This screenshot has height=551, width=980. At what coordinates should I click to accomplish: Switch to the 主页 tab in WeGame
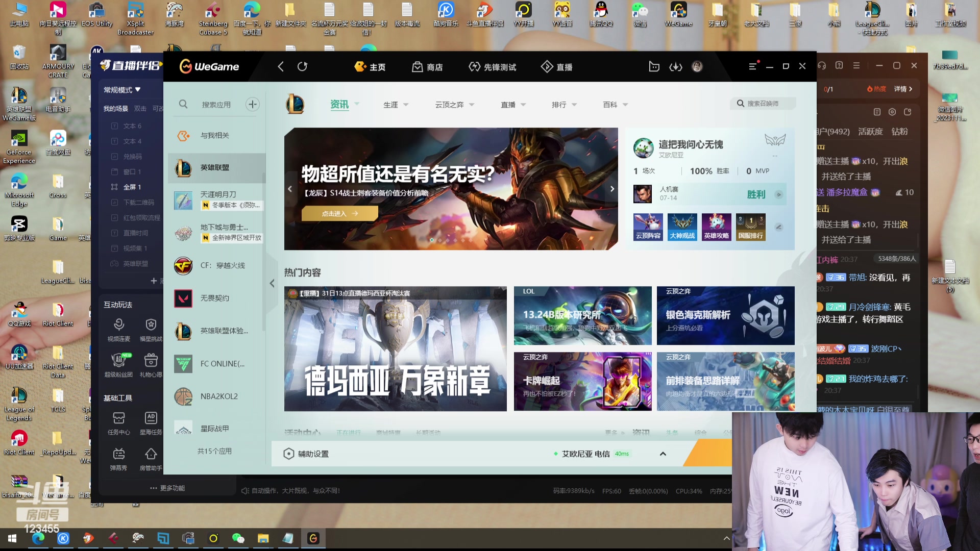(x=371, y=67)
